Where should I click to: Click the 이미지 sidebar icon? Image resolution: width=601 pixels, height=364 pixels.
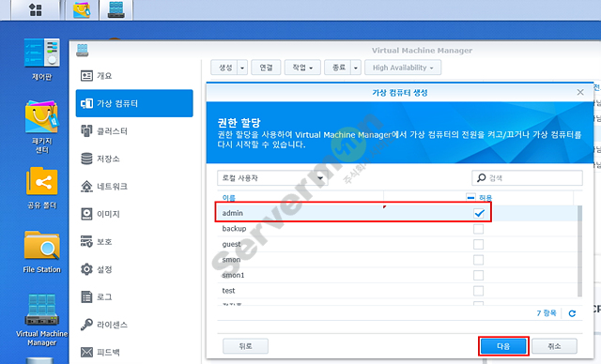click(86, 214)
